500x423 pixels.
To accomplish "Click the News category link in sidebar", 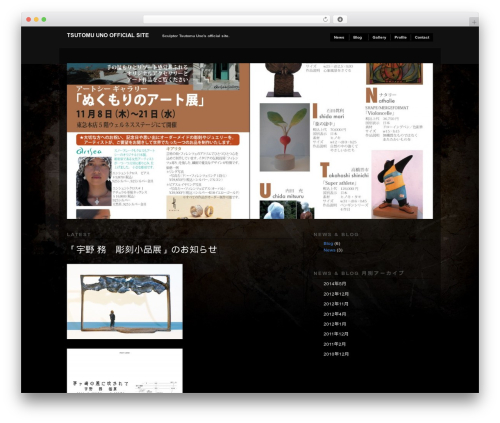I will click(x=329, y=250).
